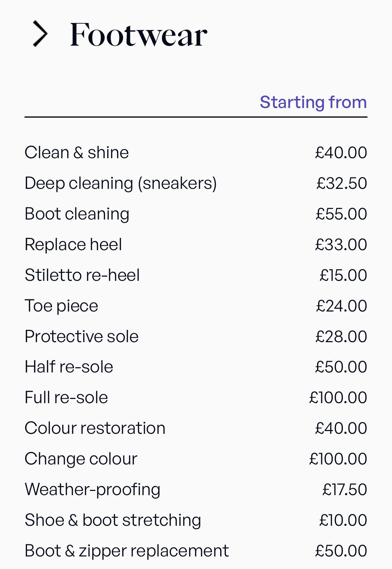
Task: Pick the Stiletto re-heel entry
Action: pyautogui.click(x=196, y=275)
